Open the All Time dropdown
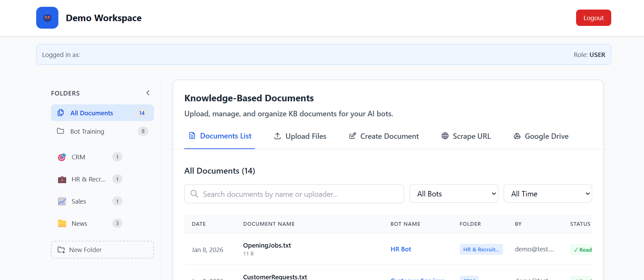Viewport: 644px width, 280px height. point(548,193)
